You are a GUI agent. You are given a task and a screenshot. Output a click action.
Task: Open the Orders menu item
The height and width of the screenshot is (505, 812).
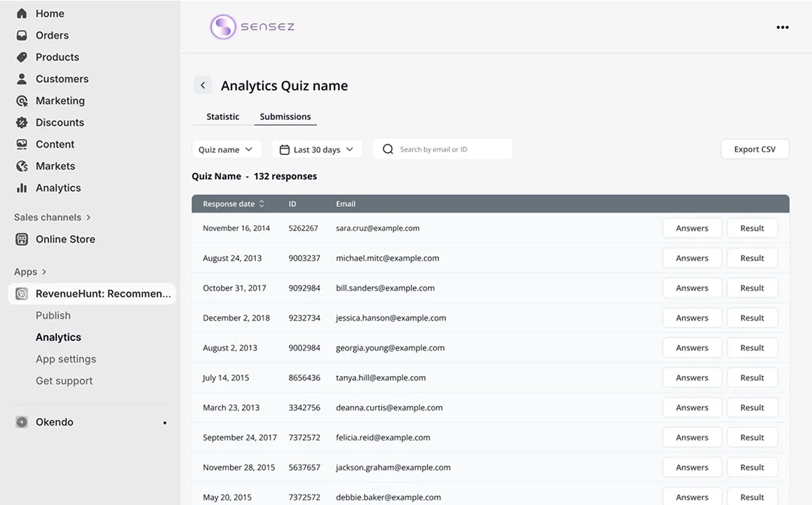pos(52,35)
